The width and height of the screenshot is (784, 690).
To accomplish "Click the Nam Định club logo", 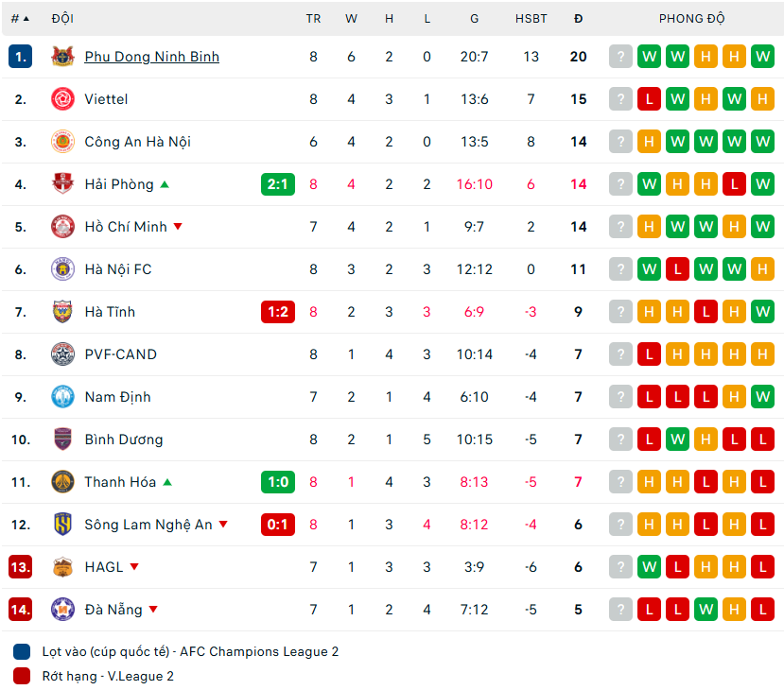I will (x=62, y=397).
